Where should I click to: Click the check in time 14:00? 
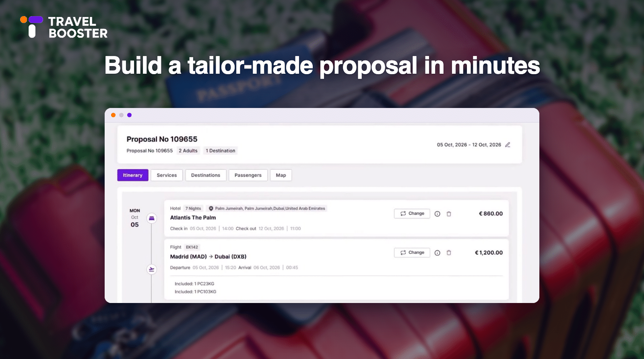click(228, 229)
